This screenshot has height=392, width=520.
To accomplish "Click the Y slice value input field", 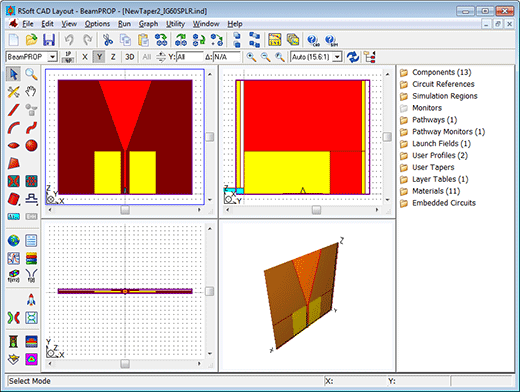I will (x=189, y=57).
